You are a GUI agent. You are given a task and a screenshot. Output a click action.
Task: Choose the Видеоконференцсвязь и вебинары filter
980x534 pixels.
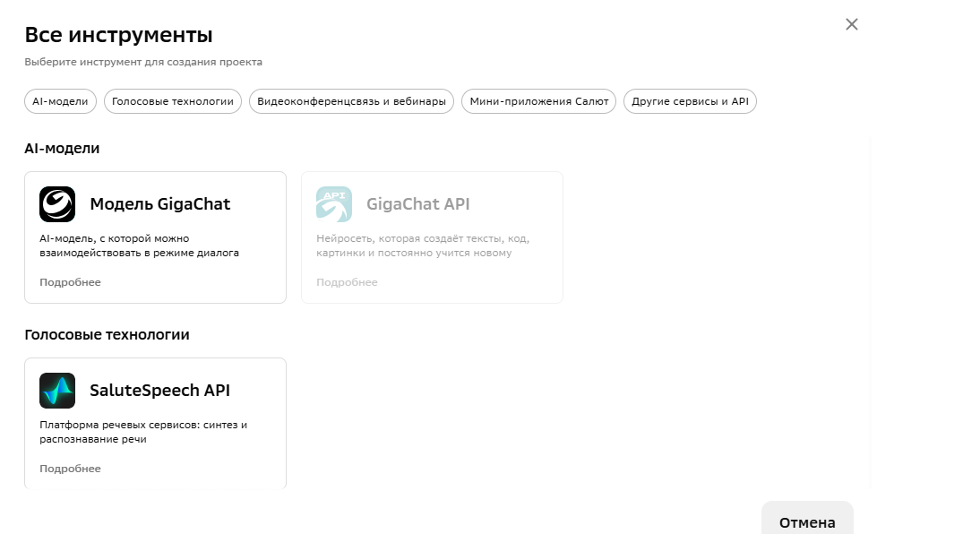pos(352,101)
